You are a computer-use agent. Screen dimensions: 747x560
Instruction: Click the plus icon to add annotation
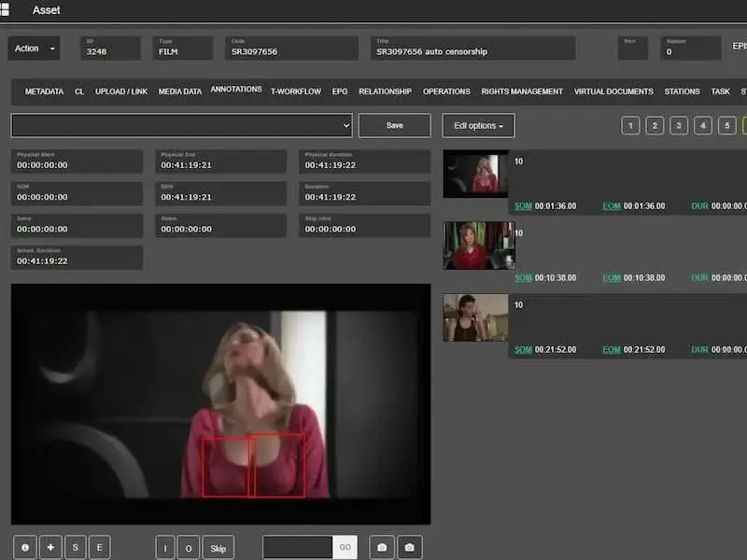pyautogui.click(x=49, y=547)
